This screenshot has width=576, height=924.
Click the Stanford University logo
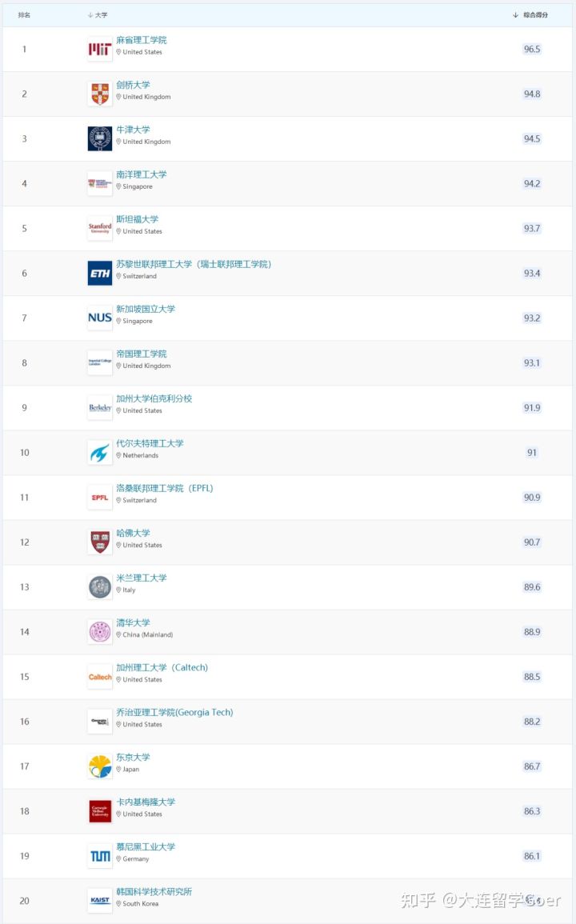pos(100,229)
